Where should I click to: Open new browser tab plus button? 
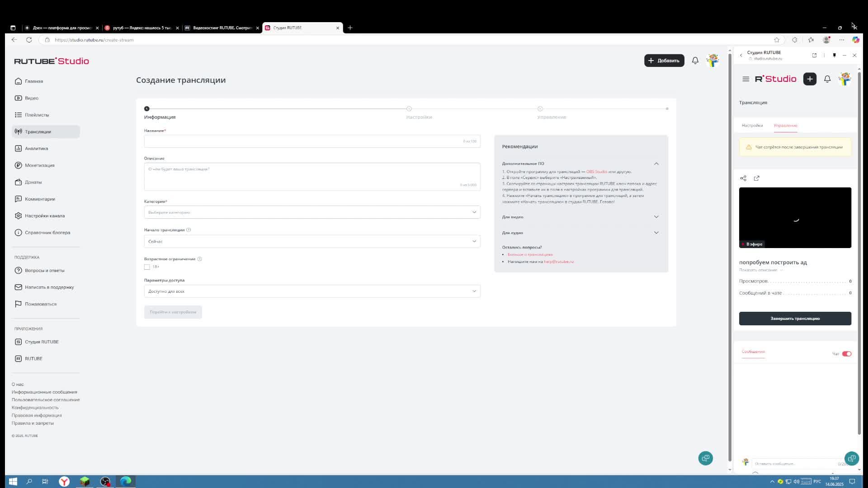pyautogui.click(x=350, y=28)
